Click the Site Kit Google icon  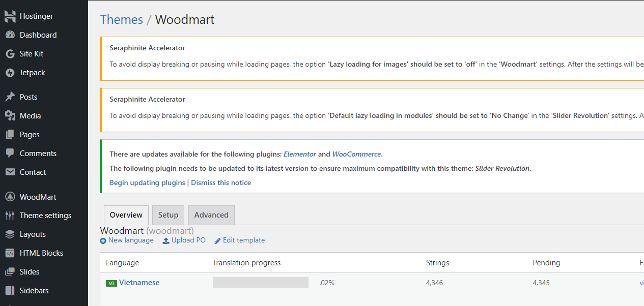coord(10,54)
